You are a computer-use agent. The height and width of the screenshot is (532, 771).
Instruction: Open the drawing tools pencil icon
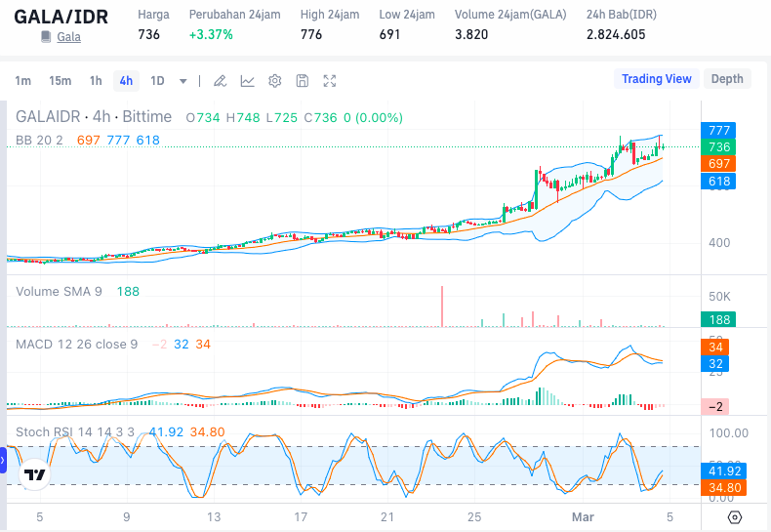[220, 81]
